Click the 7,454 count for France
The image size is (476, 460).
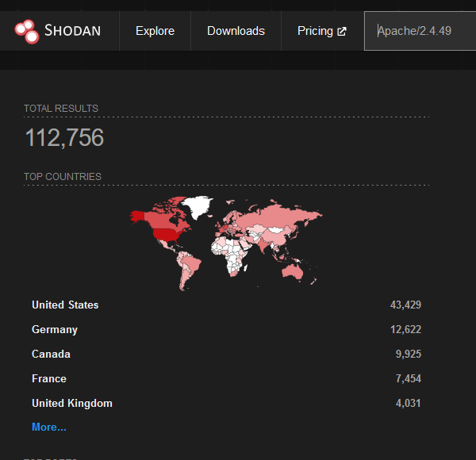click(409, 378)
